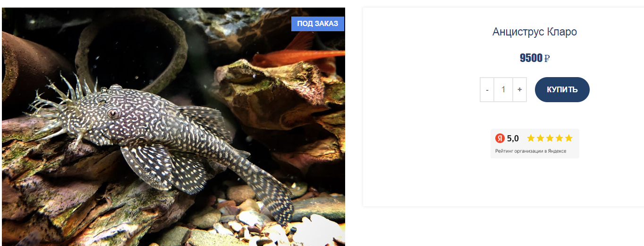The width and height of the screenshot is (644, 246).
Task: Open the spotted catfish product photo
Action: (173, 127)
